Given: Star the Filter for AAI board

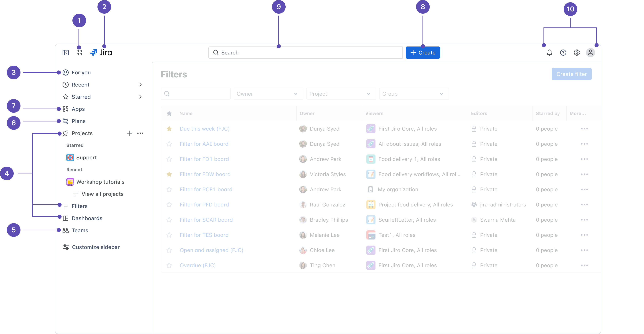Looking at the screenshot, I should coord(169,144).
